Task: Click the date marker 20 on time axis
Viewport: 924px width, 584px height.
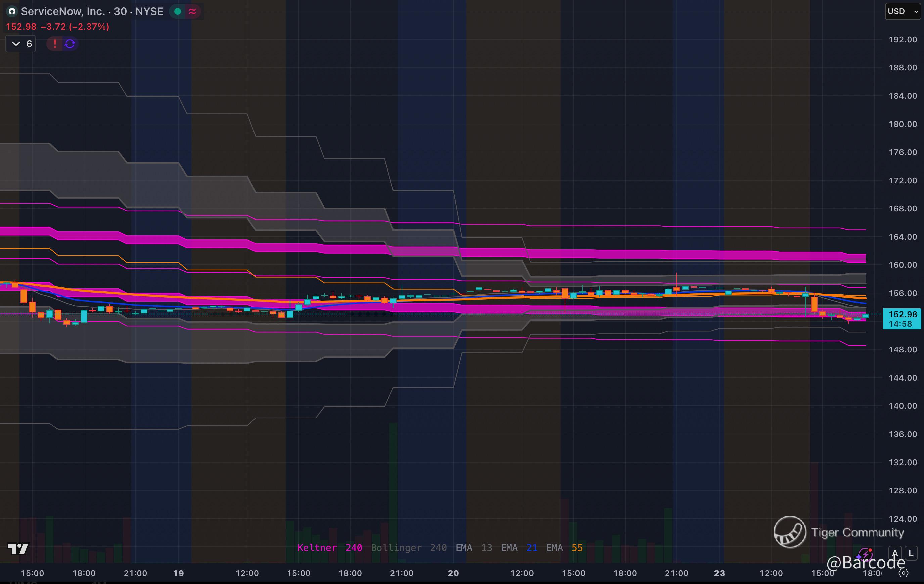Action: (x=453, y=573)
